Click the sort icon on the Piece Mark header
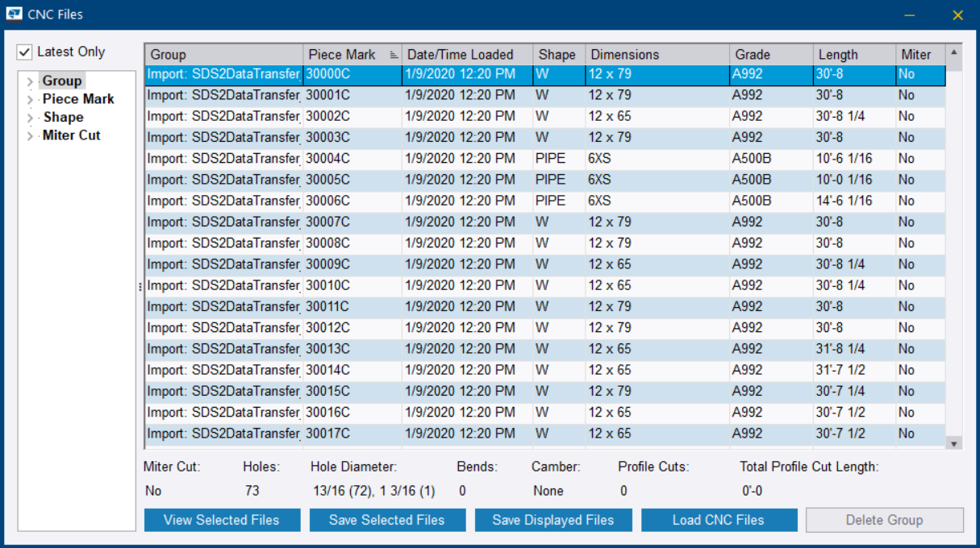Screen dimensions: 980x548 coord(393,53)
